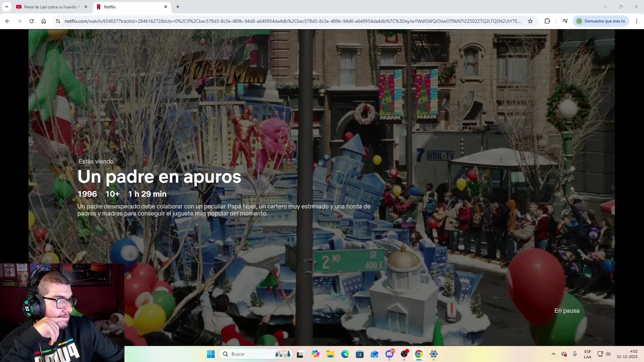Open the Chrome three-dot menu
This screenshot has height=362, width=644.
point(636,21)
